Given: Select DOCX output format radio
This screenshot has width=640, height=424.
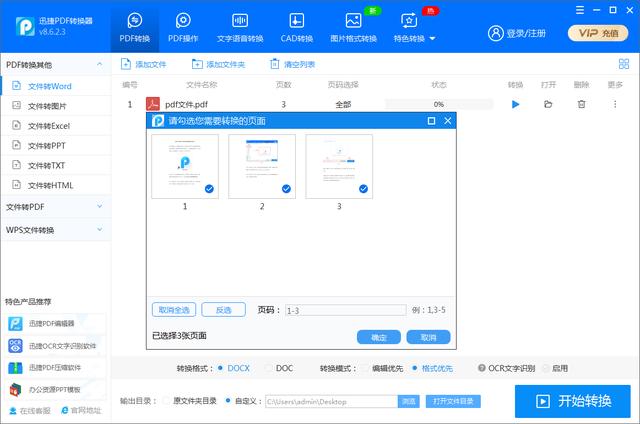Looking at the screenshot, I should (220, 368).
